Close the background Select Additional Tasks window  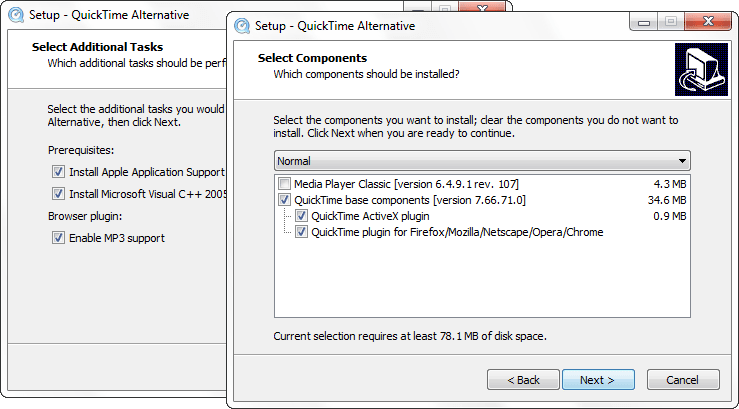482,8
